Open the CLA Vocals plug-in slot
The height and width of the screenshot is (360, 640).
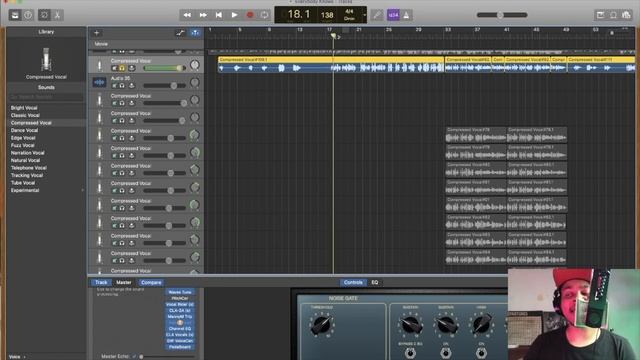pos(180,335)
